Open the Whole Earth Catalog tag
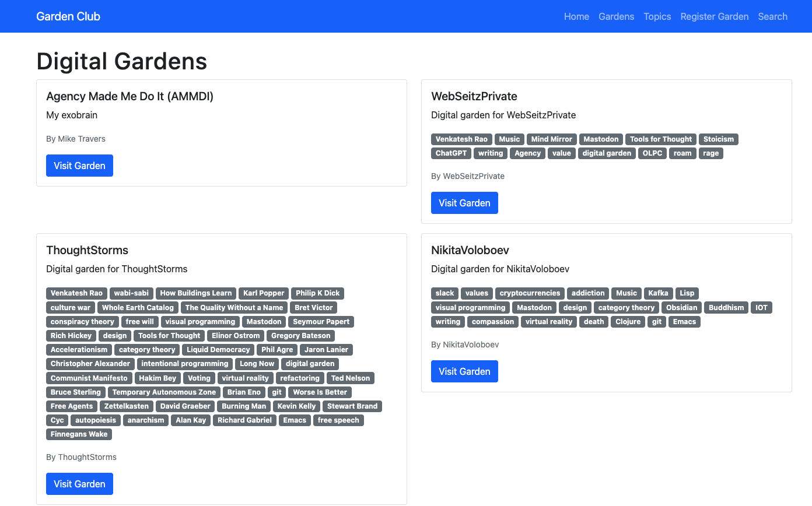The height and width of the screenshot is (506, 812). (x=138, y=307)
